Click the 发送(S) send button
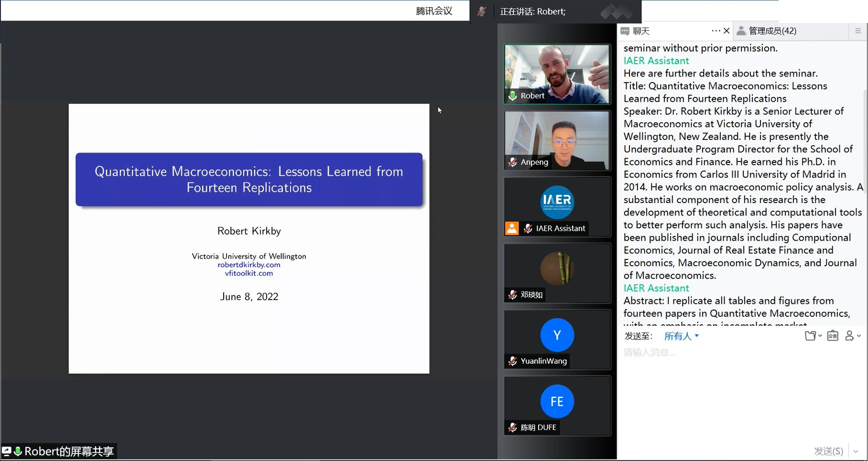Viewport: 868px width, 461px height. (x=828, y=451)
